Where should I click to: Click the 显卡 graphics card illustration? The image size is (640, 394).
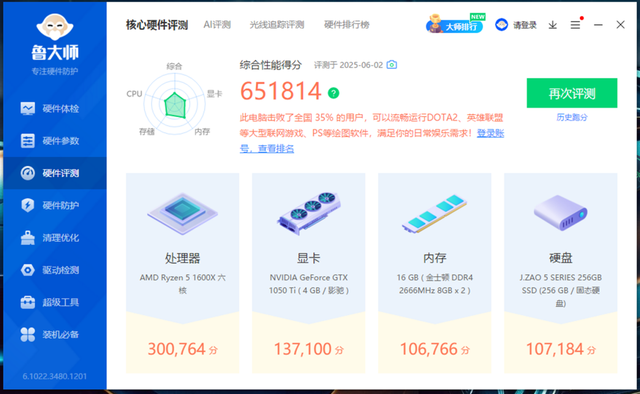[309, 213]
